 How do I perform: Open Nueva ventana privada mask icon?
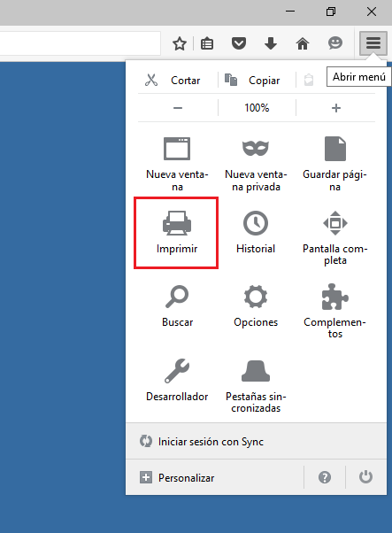(x=256, y=148)
